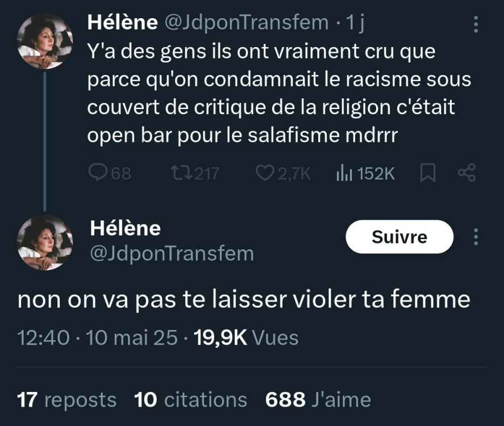504x426 pixels.
Task: Open the reply icon on Hélène's first tweet
Action: click(x=97, y=172)
